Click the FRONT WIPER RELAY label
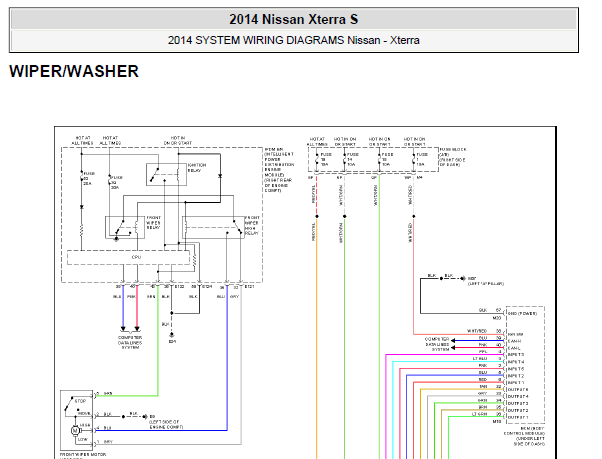The image size is (602, 459). pos(153,223)
